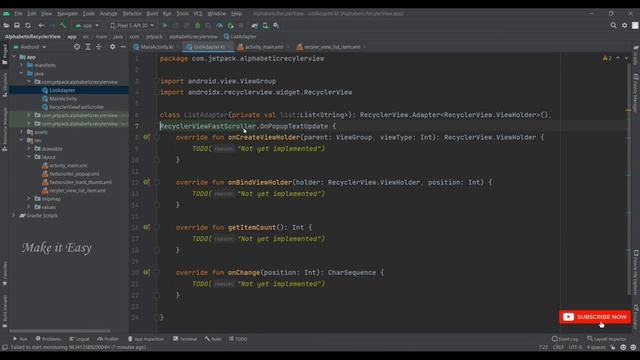
Task: Run the app with green play icon
Action: [165, 25]
